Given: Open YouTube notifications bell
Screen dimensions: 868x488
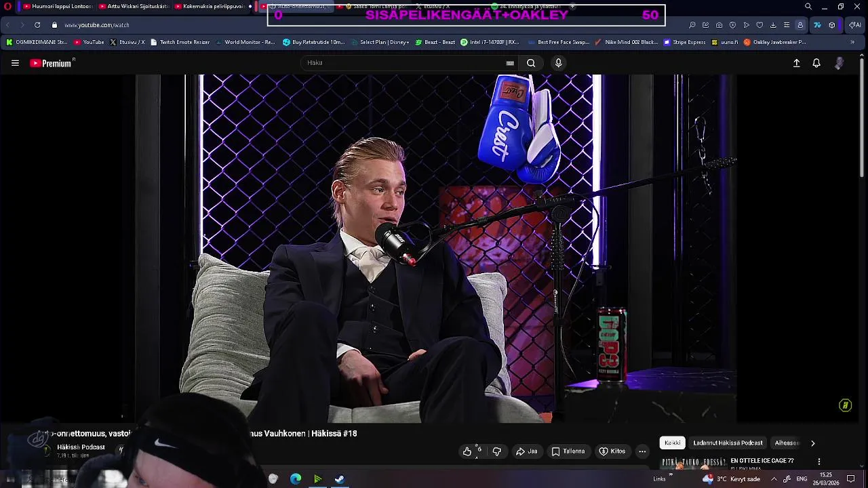Looking at the screenshot, I should (x=816, y=63).
